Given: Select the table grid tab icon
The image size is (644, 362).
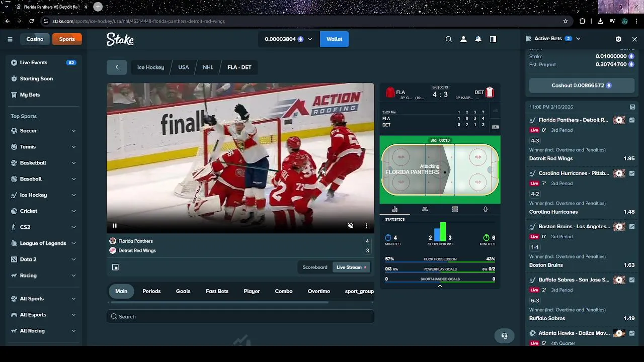Looking at the screenshot, I should (x=455, y=209).
